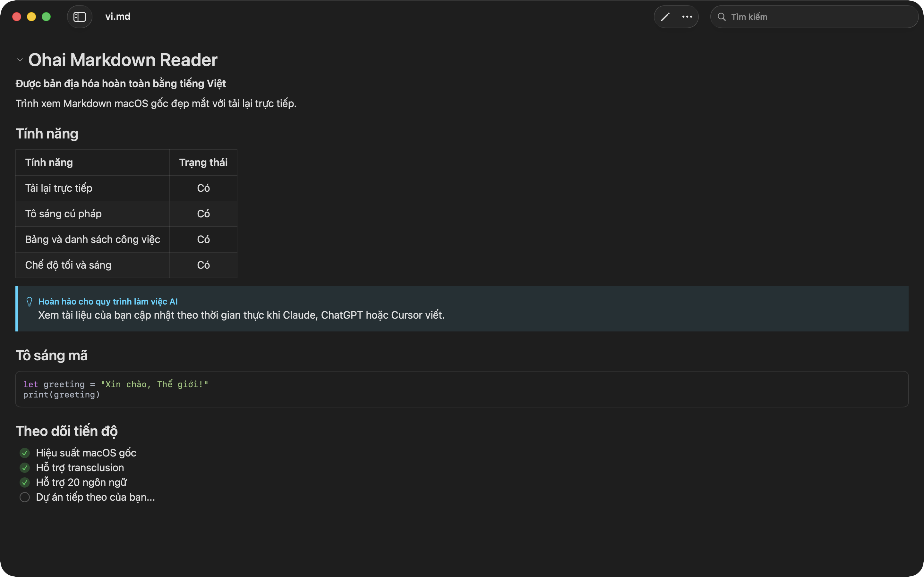Click the red close window button
This screenshot has width=924, height=577.
pyautogui.click(x=16, y=17)
